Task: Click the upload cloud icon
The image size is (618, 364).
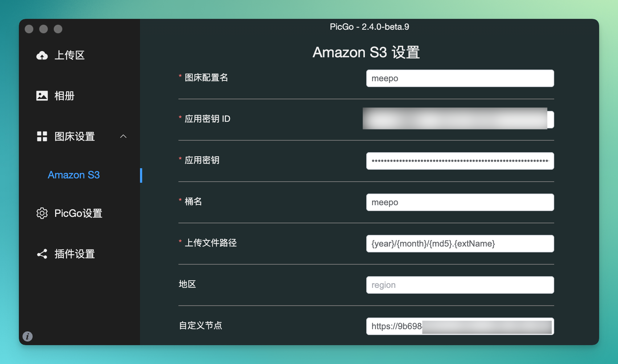Action: pos(42,55)
